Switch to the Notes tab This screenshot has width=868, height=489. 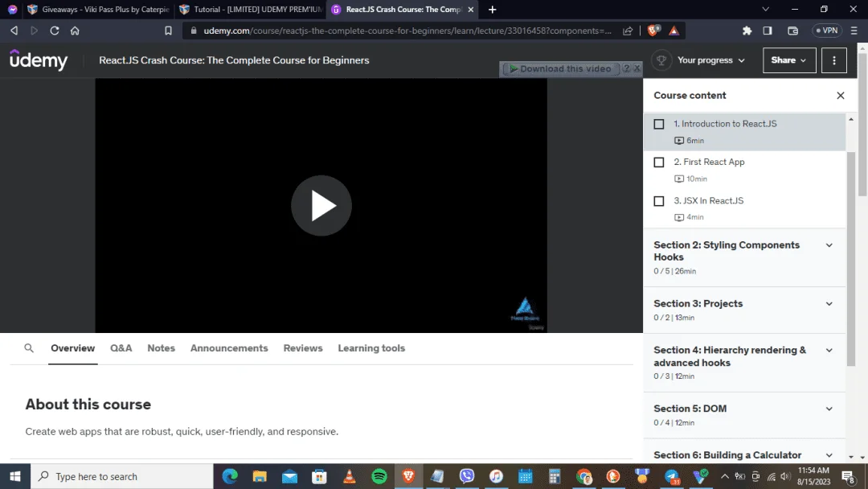pyautogui.click(x=161, y=348)
